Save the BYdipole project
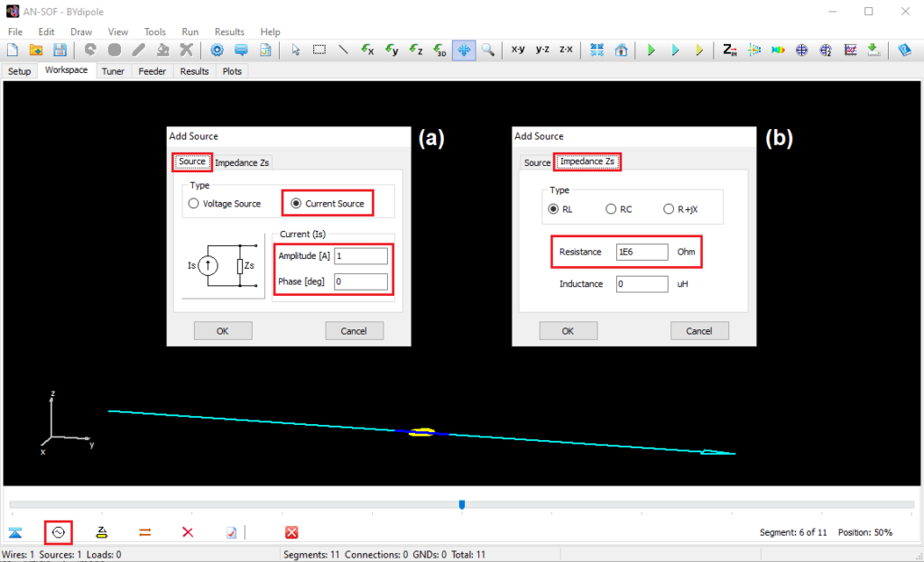Screen dimensions: 924x562 pyautogui.click(x=60, y=50)
